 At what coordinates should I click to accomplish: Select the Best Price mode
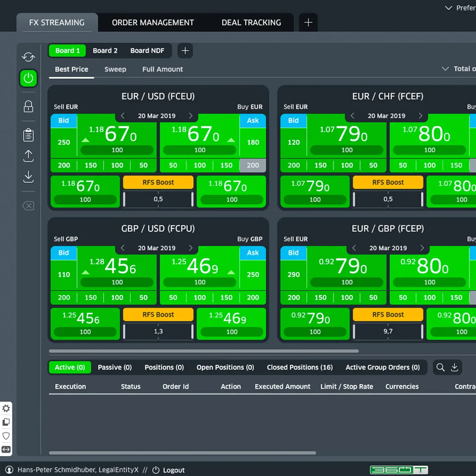[x=72, y=69]
